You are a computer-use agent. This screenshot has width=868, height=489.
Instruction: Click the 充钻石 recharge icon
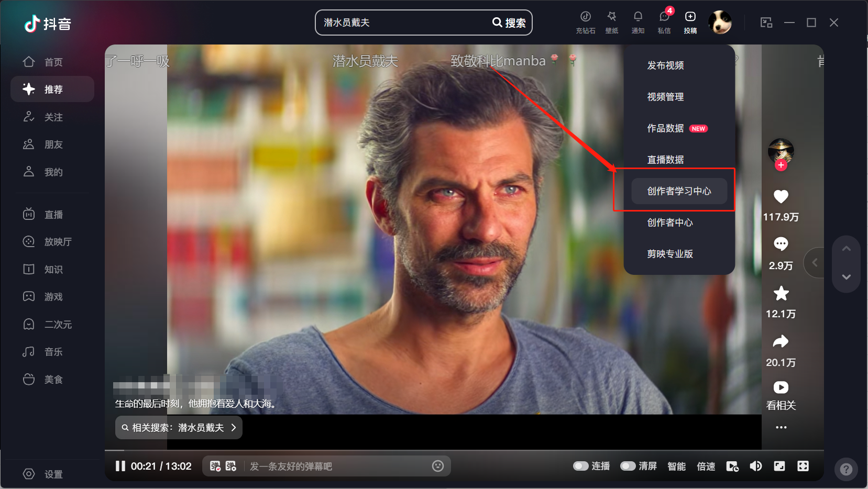coord(585,18)
